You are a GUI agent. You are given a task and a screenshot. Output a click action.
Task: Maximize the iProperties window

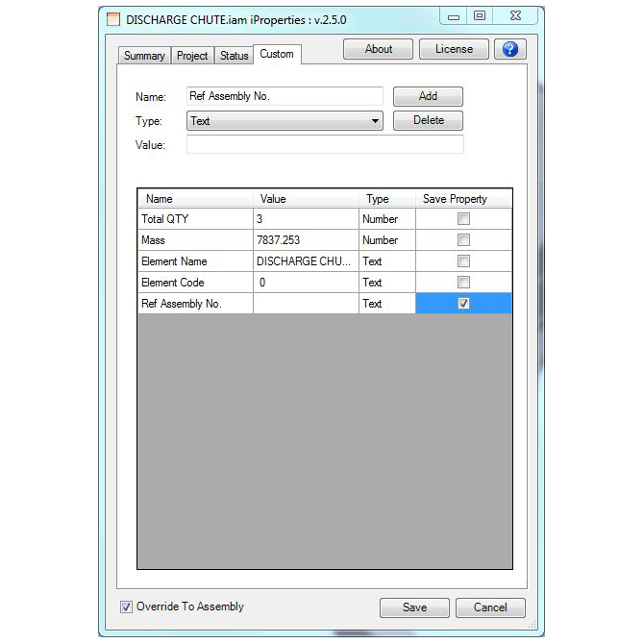click(x=480, y=16)
